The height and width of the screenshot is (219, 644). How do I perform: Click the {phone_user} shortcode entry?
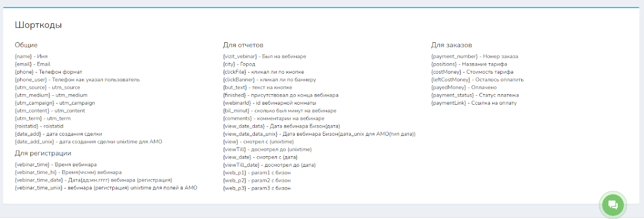click(77, 80)
